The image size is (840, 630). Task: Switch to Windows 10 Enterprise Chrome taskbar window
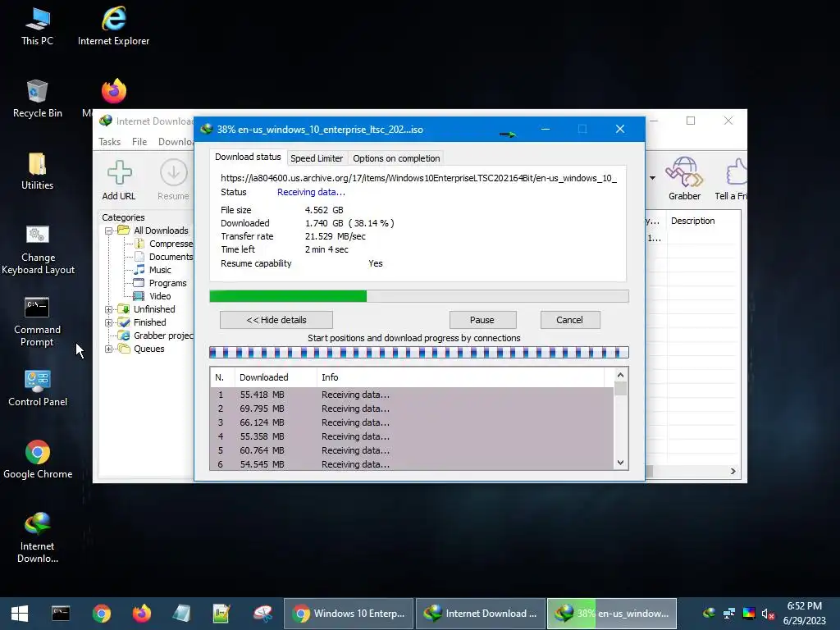(349, 614)
